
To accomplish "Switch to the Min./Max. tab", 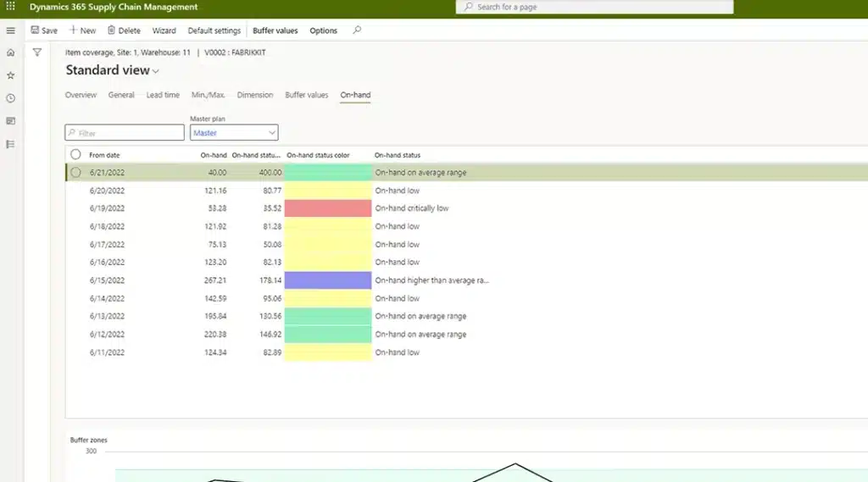I will (209, 95).
